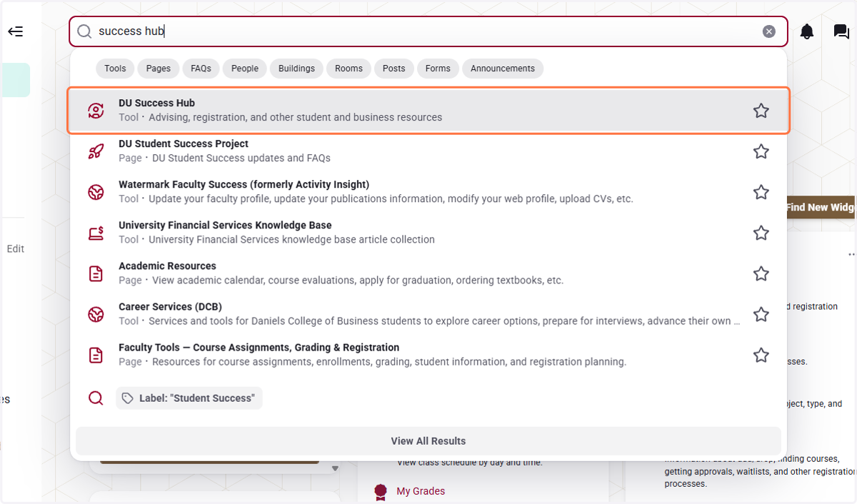Clear the search text with the X icon
Screen dimensions: 857x504
(x=768, y=31)
